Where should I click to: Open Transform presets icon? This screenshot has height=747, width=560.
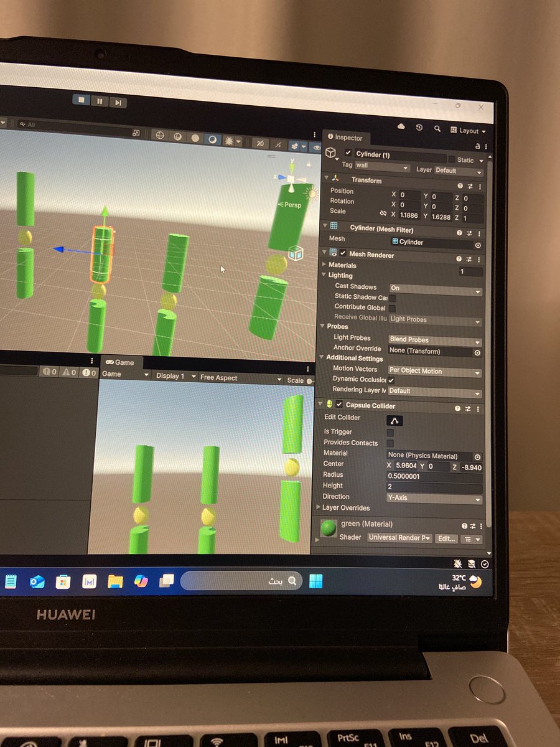470,186
